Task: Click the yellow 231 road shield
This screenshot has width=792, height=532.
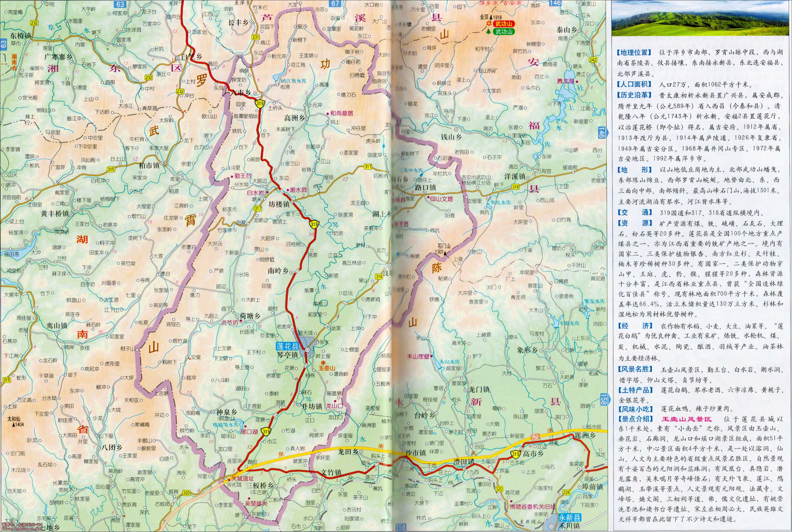Action: (256, 37)
